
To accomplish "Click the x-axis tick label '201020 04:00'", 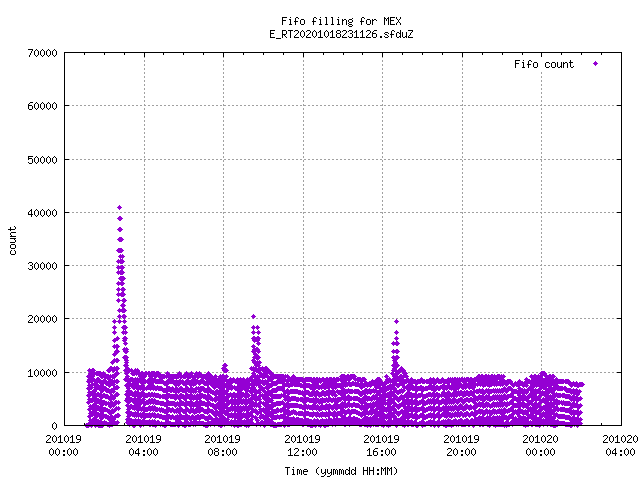I will (x=620, y=446).
